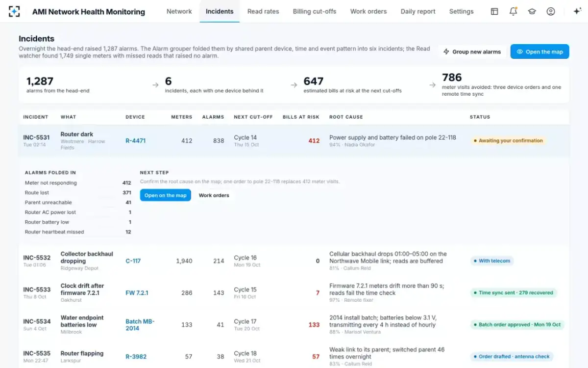Click the METERS column header
The width and height of the screenshot is (588, 368).
point(181,117)
